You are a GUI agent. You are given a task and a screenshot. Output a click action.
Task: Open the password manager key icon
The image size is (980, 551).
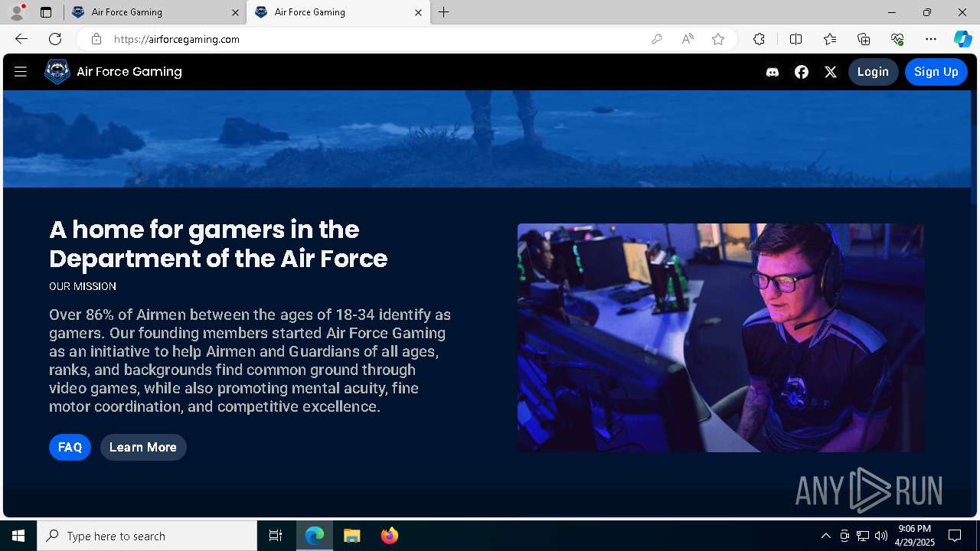pos(656,39)
